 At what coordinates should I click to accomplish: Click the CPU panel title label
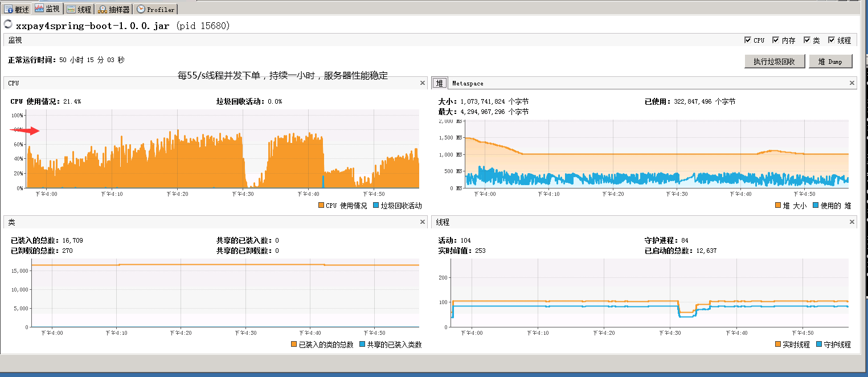pos(13,83)
